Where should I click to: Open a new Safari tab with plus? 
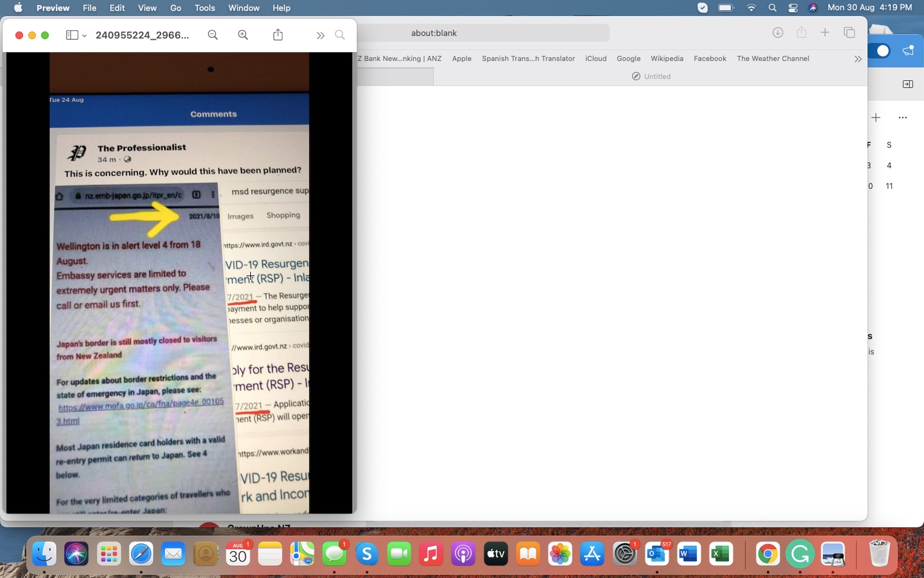[x=825, y=33]
